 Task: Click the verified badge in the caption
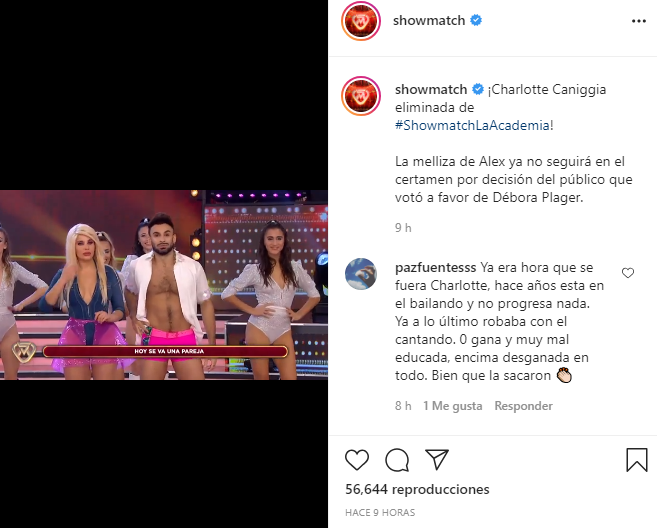(x=478, y=89)
